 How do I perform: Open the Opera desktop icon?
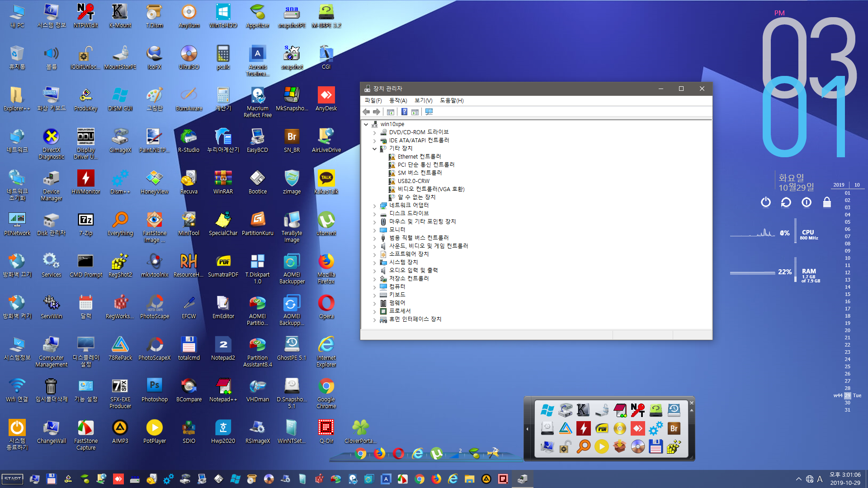326,307
